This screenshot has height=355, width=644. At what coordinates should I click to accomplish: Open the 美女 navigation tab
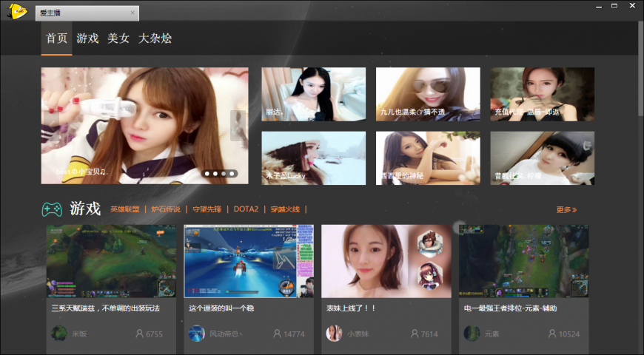(118, 38)
